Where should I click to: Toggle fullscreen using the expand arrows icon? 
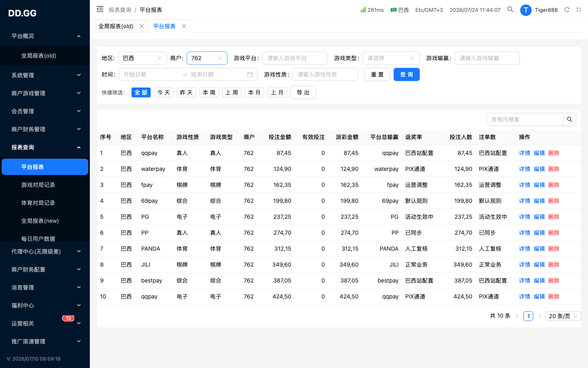(579, 9)
